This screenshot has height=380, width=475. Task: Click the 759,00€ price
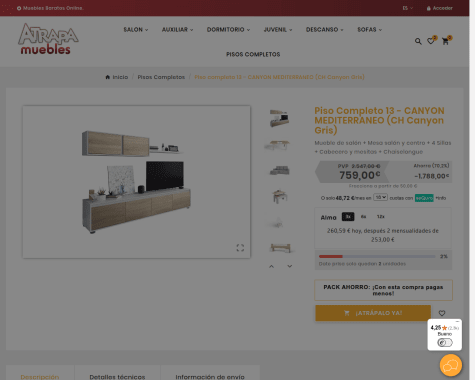pos(360,175)
